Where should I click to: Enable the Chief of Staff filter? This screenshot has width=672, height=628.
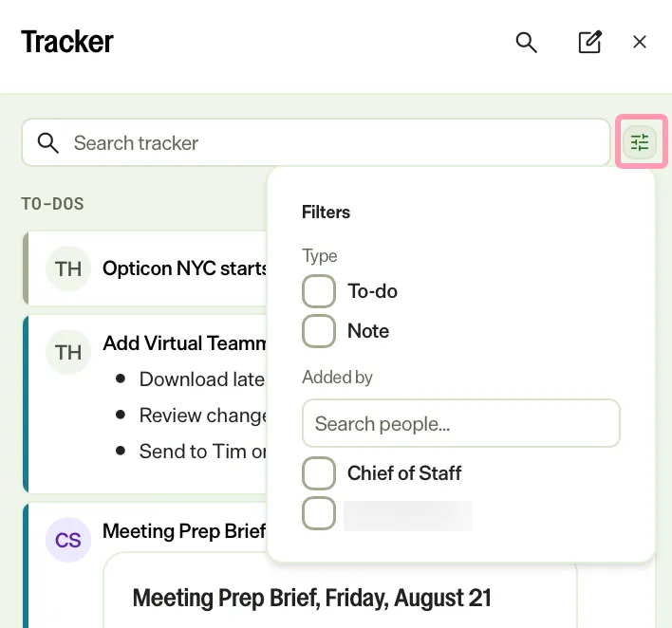(x=318, y=473)
